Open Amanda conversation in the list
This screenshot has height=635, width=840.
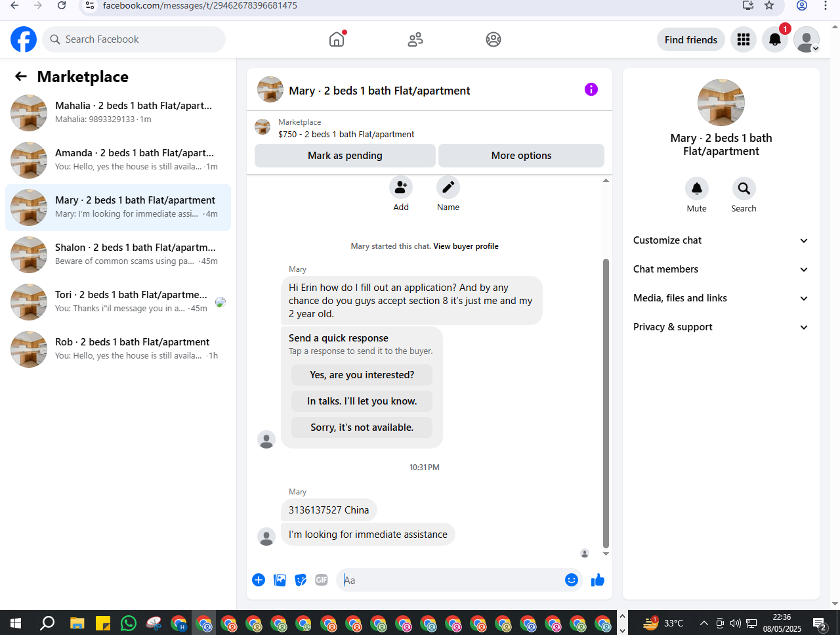118,160
